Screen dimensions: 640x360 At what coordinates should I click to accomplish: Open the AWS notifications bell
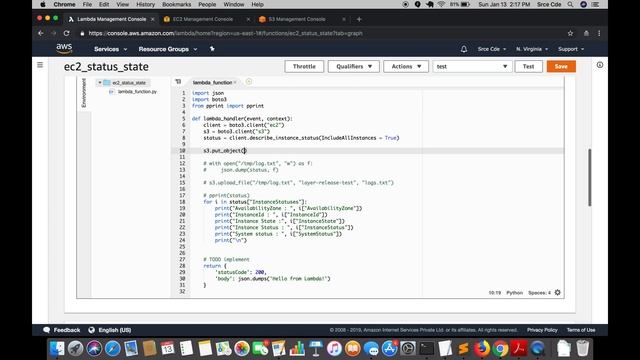[x=464, y=49]
